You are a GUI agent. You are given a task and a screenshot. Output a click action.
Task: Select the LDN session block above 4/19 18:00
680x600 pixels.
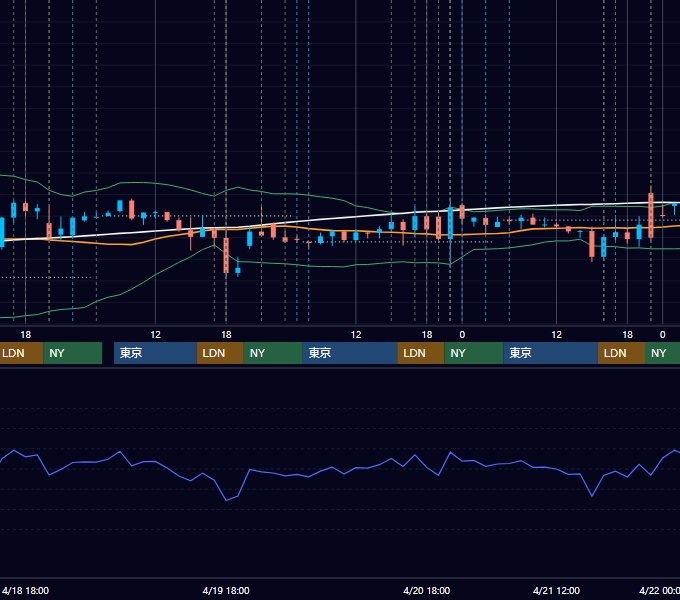click(x=220, y=353)
